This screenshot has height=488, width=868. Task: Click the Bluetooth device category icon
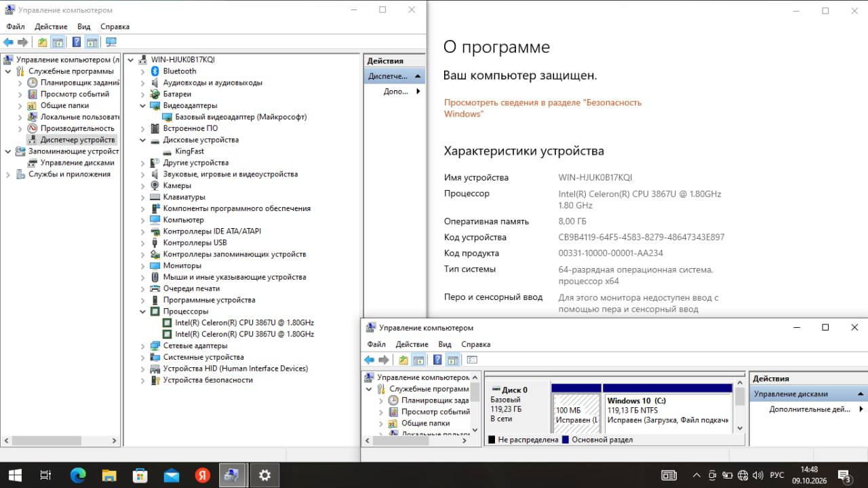tap(155, 71)
